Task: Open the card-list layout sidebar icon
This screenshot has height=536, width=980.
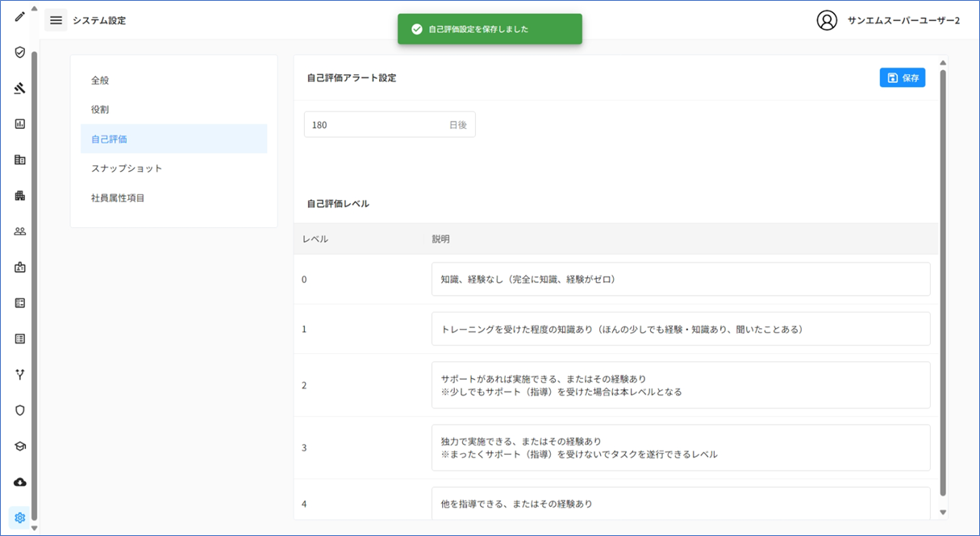Action: pyautogui.click(x=20, y=303)
